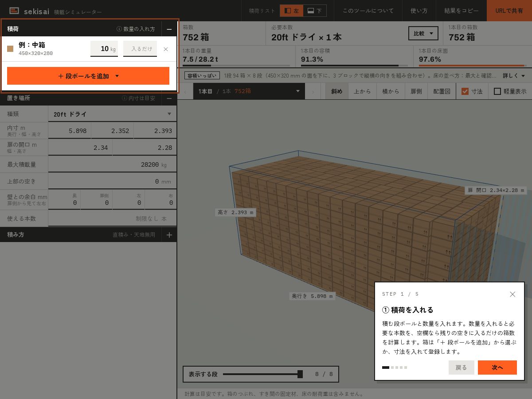Click the 左 wall margin field

(x=129, y=199)
